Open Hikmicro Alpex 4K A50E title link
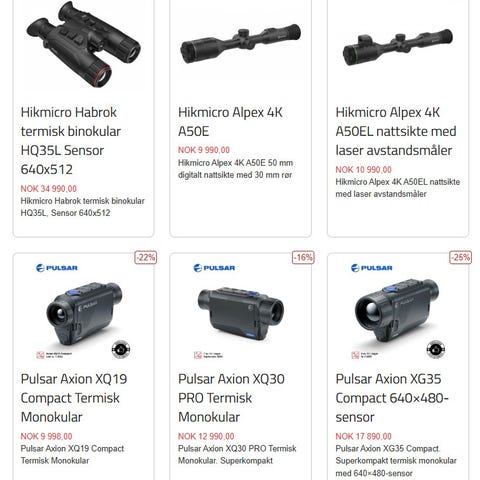480x480 pixels. pyautogui.click(x=230, y=122)
